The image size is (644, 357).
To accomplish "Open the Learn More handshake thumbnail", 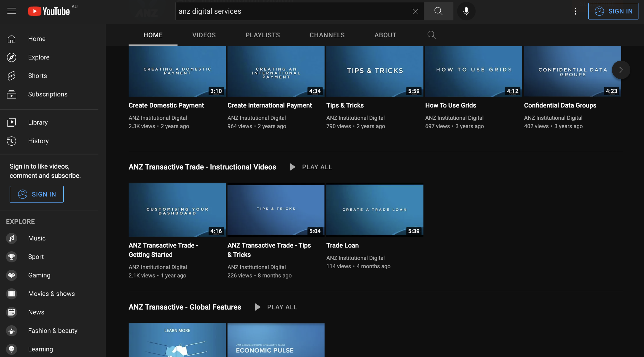I will point(177,340).
